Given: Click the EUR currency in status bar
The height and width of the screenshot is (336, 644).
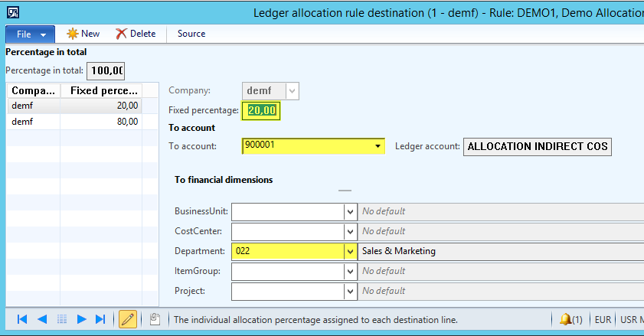Looking at the screenshot, I should (601, 319).
